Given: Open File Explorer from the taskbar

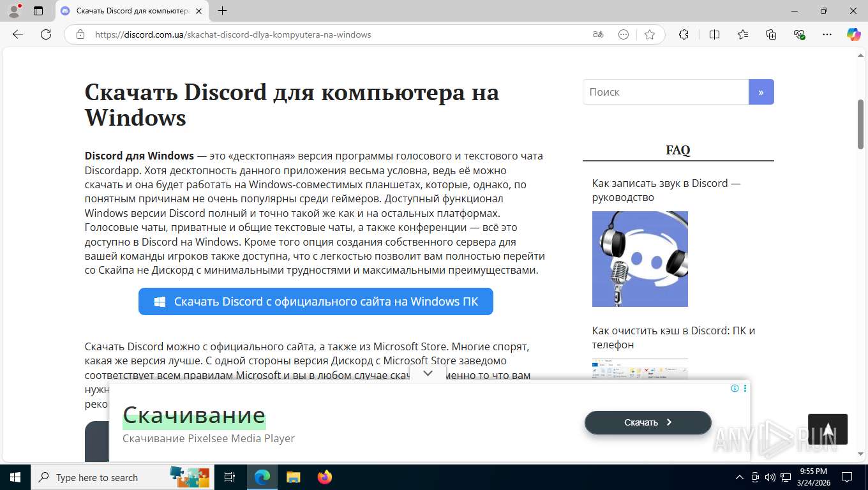Looking at the screenshot, I should pyautogui.click(x=293, y=477).
